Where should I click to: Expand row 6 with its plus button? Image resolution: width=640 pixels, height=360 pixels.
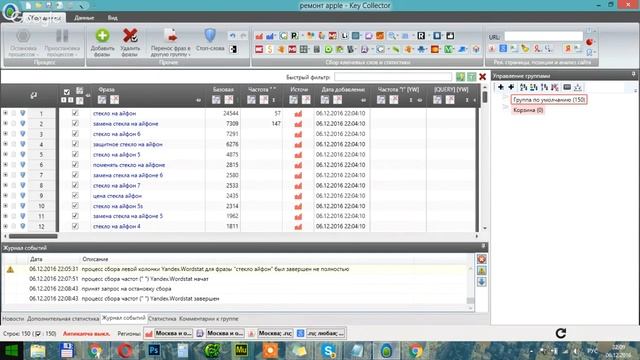6,164
